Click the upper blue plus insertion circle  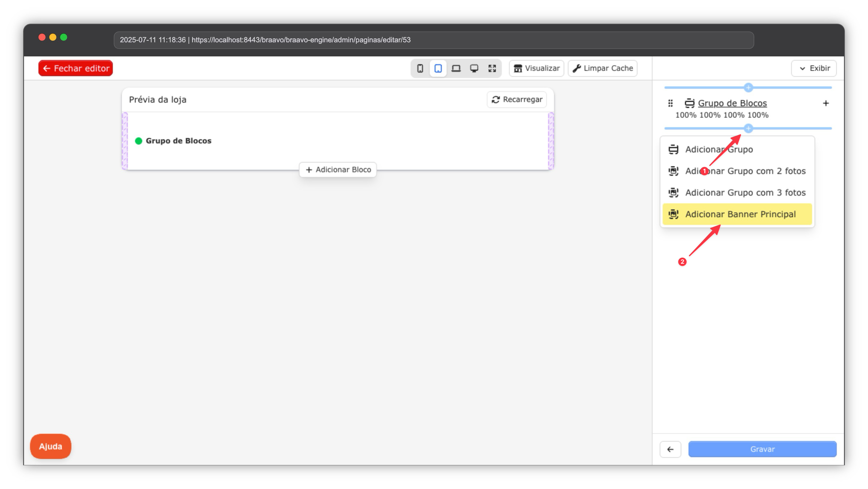[x=748, y=88]
